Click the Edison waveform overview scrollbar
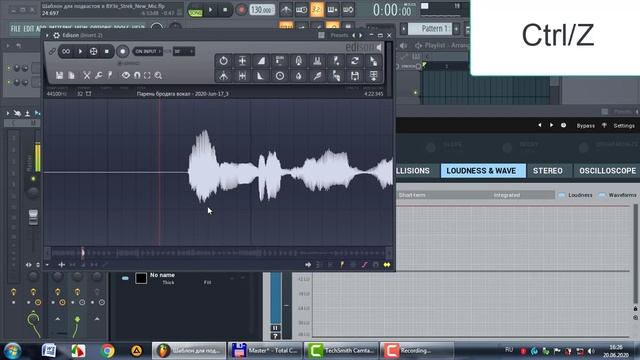The height and width of the screenshot is (360, 640). click(x=218, y=253)
